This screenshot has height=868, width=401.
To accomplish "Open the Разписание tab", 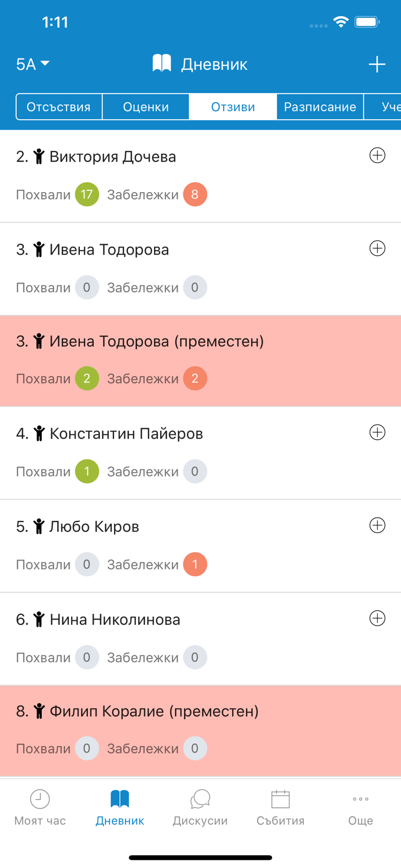I will pos(319,106).
